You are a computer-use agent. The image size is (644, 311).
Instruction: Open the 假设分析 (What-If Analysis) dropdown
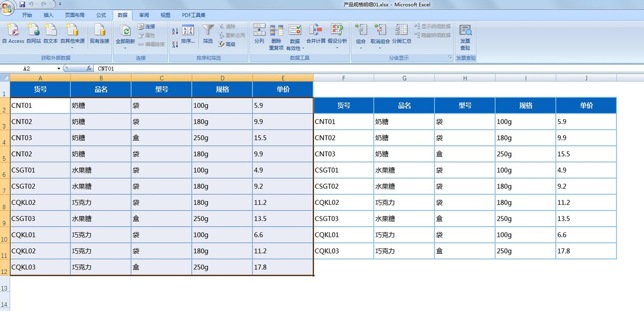(x=337, y=47)
